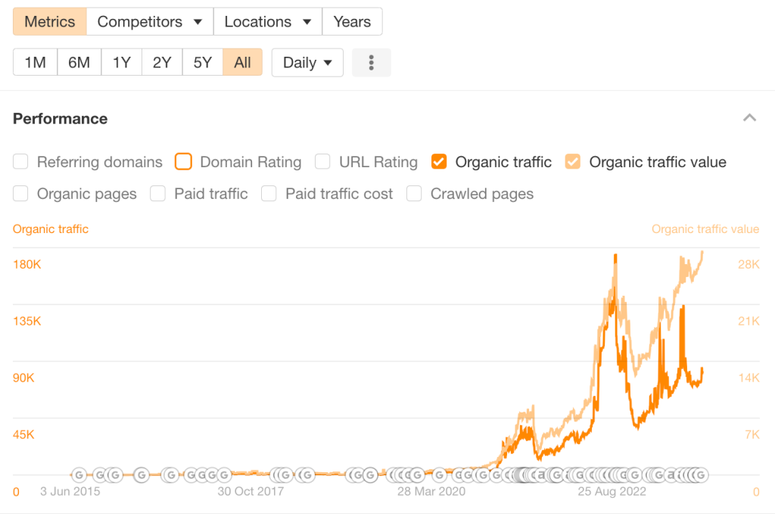Image resolution: width=775 pixels, height=532 pixels.
Task: Disable the Organic traffic value checkbox
Action: coord(573,161)
